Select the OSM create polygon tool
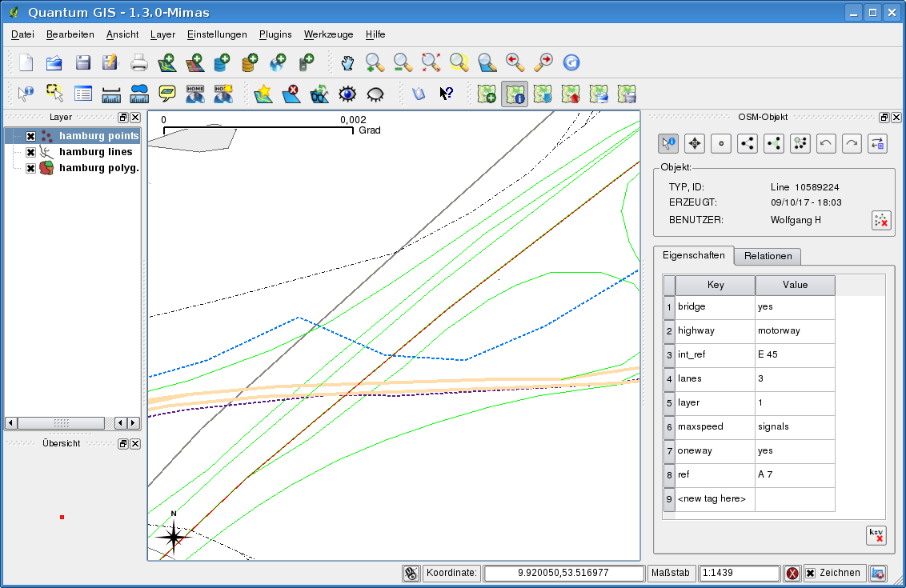 tap(774, 143)
